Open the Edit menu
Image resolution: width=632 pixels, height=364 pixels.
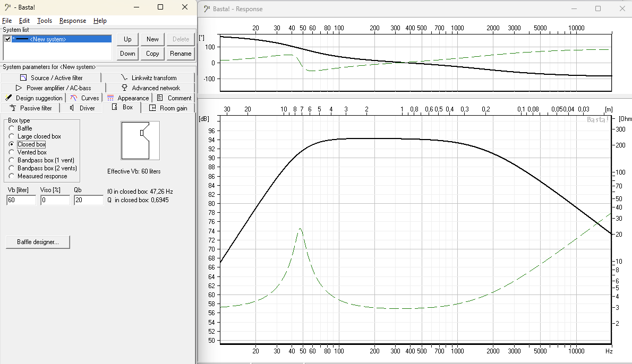click(24, 21)
